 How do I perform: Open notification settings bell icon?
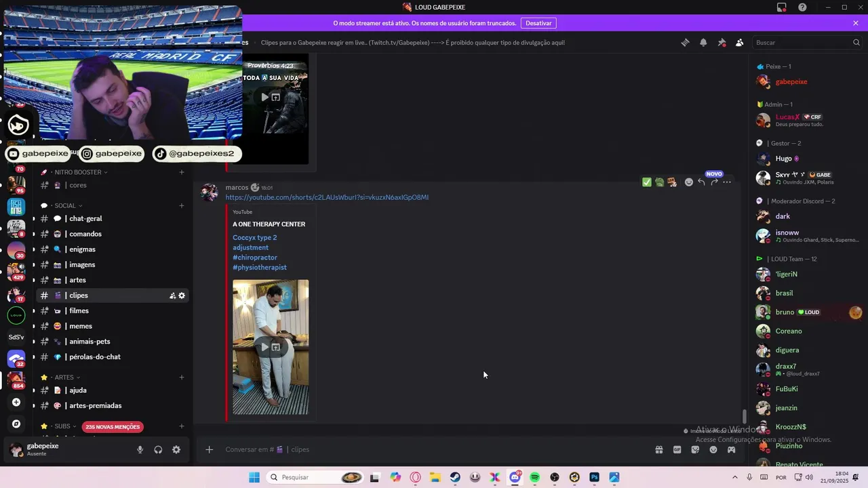703,43
